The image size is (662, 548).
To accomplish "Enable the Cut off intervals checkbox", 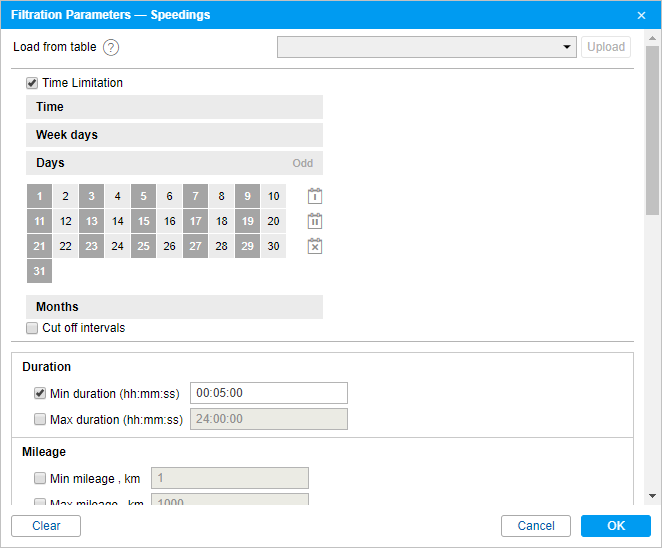I will pyautogui.click(x=32, y=328).
